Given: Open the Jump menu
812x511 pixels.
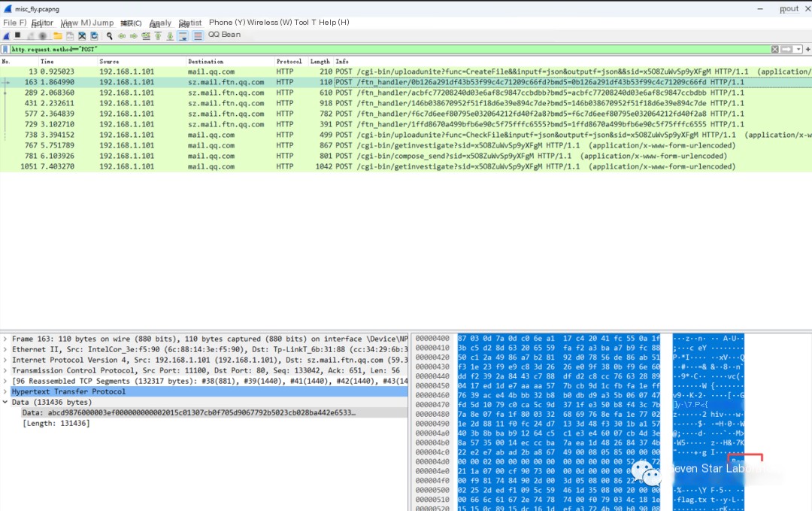Looking at the screenshot, I should coord(103,23).
